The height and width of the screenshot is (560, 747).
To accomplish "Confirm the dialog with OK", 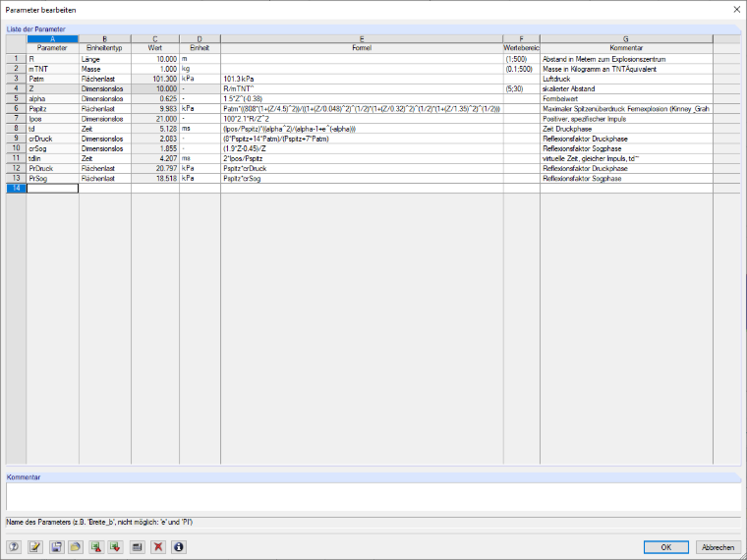I will [x=666, y=547].
